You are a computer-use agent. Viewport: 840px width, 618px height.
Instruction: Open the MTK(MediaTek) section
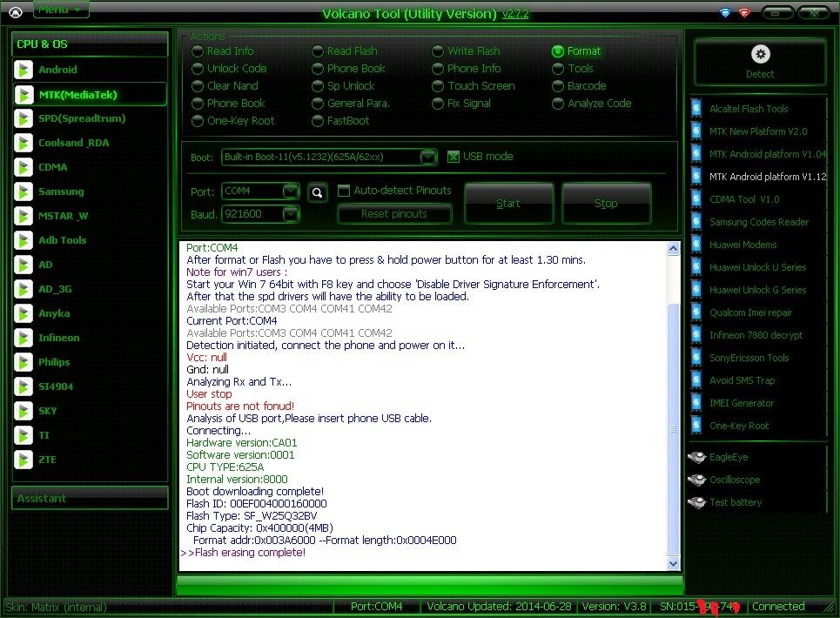[90, 95]
